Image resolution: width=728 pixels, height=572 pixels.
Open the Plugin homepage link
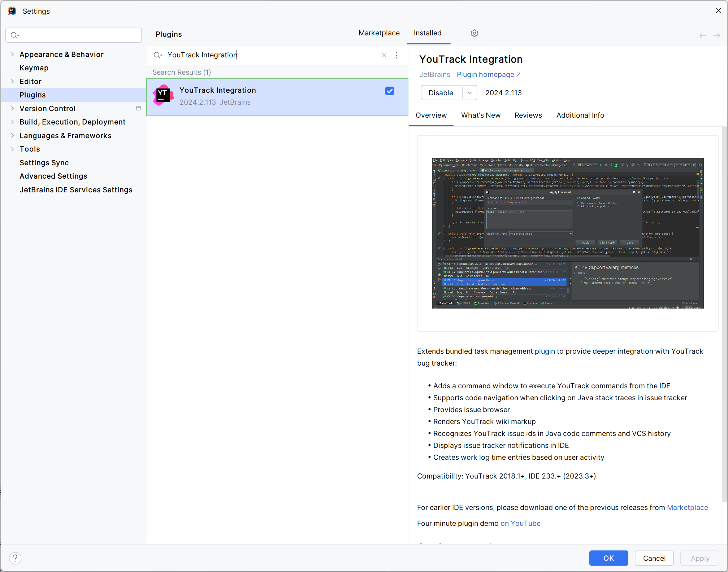click(x=486, y=74)
